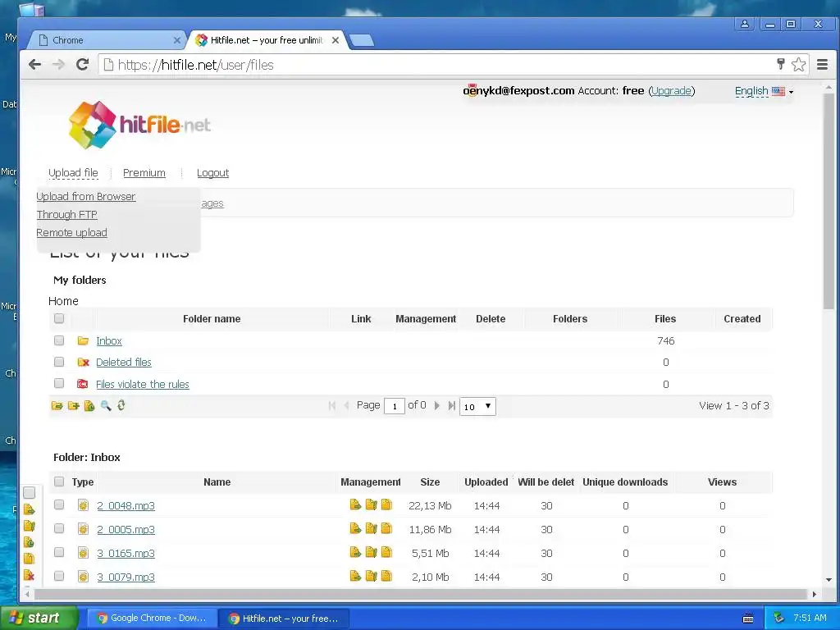This screenshot has width=840, height=630.
Task: Open the rows-per-page dropdown showing 10
Action: pos(478,406)
